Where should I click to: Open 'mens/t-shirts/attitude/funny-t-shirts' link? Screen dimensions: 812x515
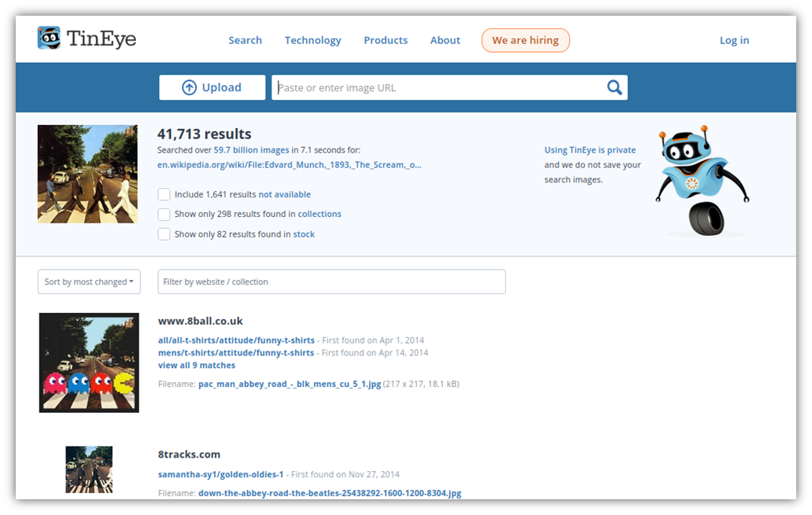coord(235,352)
